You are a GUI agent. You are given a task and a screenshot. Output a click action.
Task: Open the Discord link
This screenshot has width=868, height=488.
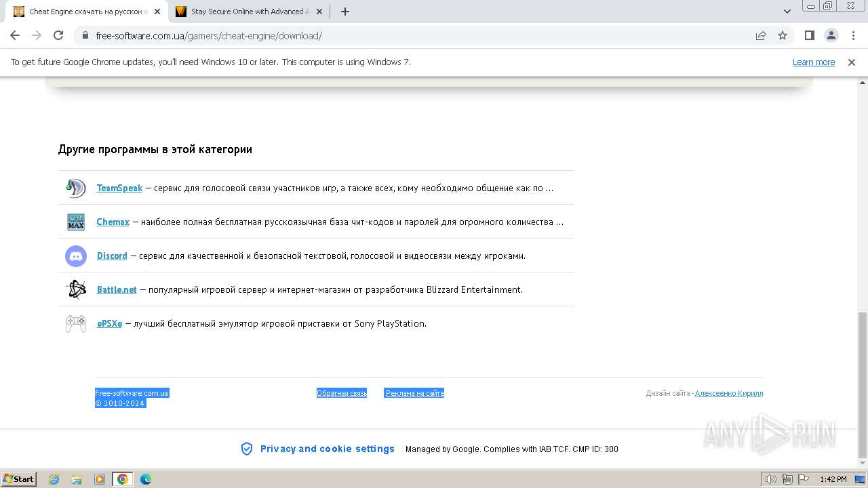pos(112,256)
